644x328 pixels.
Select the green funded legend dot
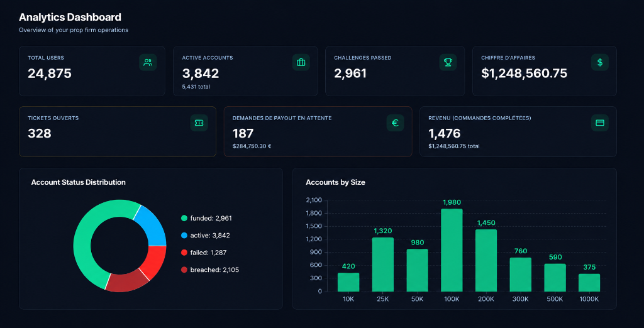184,219
